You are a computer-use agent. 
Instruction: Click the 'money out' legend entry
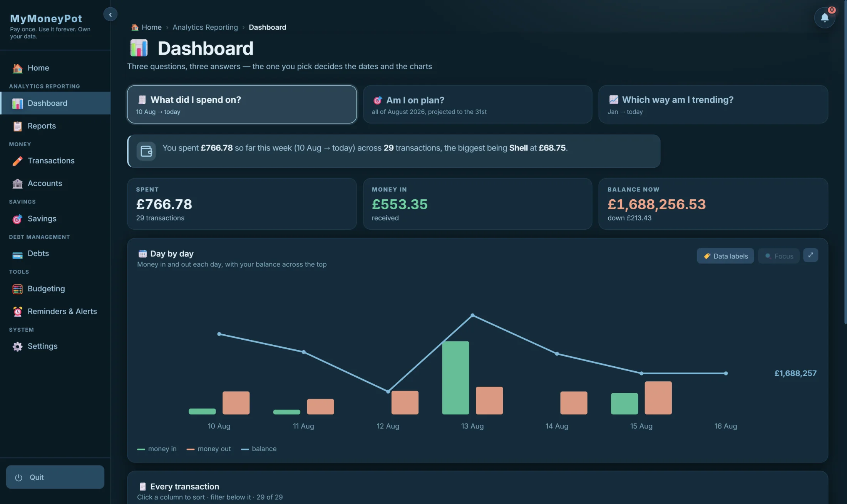209,449
